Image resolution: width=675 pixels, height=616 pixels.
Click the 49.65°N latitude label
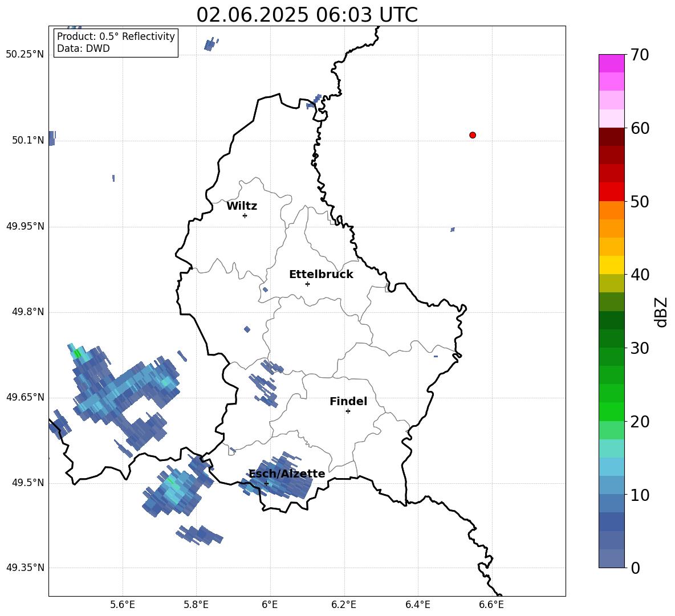tap(25, 397)
